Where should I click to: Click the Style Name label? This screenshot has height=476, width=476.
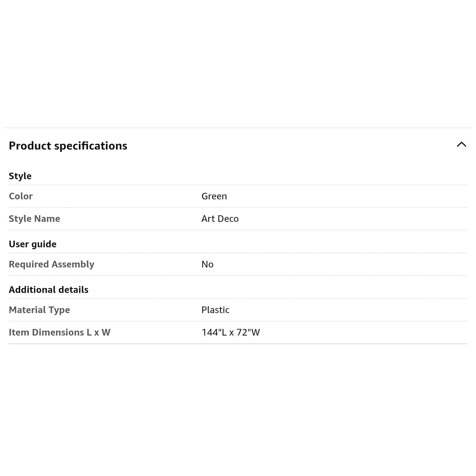click(34, 219)
